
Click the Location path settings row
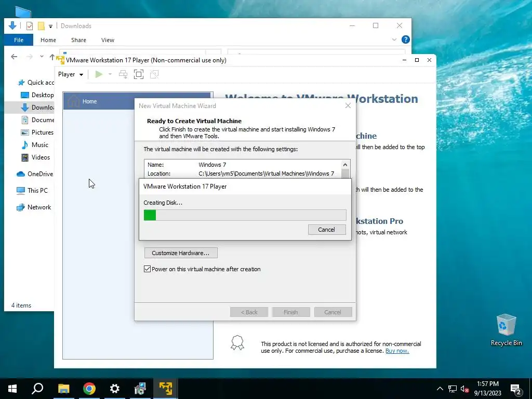[243, 174]
